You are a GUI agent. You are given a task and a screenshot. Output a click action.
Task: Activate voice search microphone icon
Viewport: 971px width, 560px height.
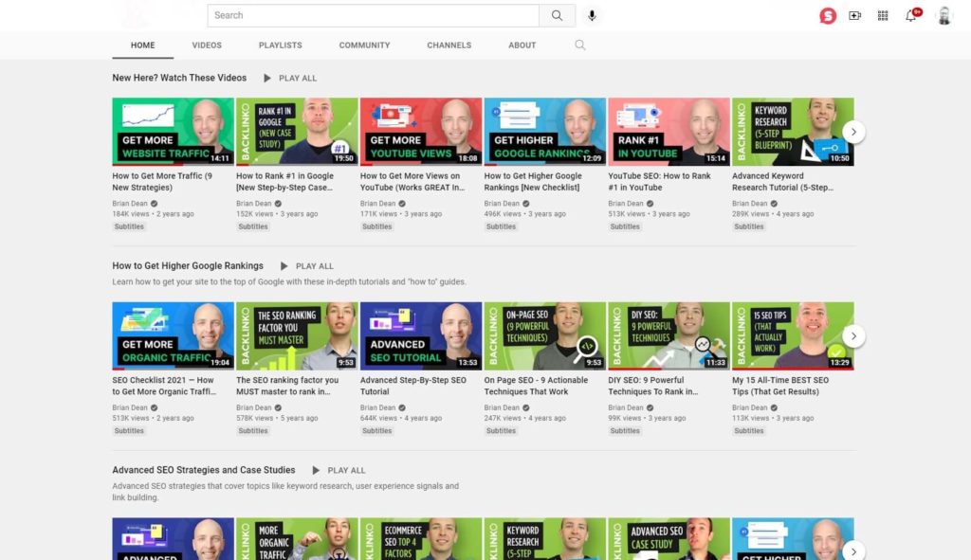point(592,15)
